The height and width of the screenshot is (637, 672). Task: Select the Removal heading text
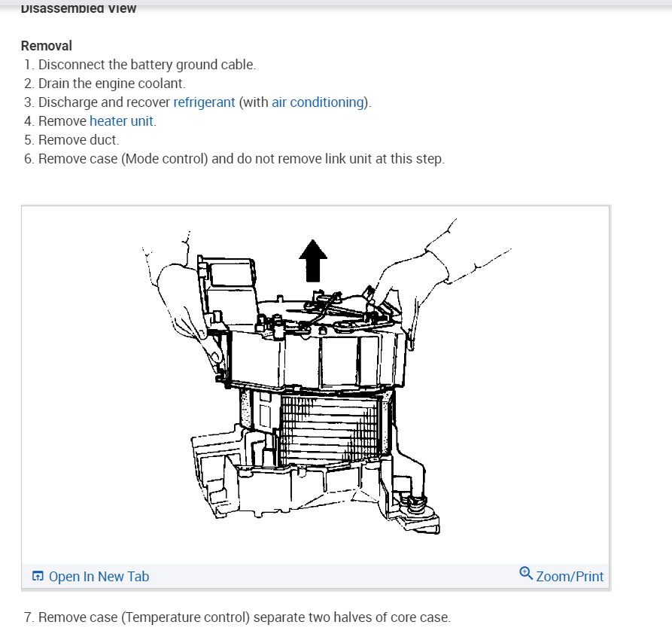coord(47,46)
